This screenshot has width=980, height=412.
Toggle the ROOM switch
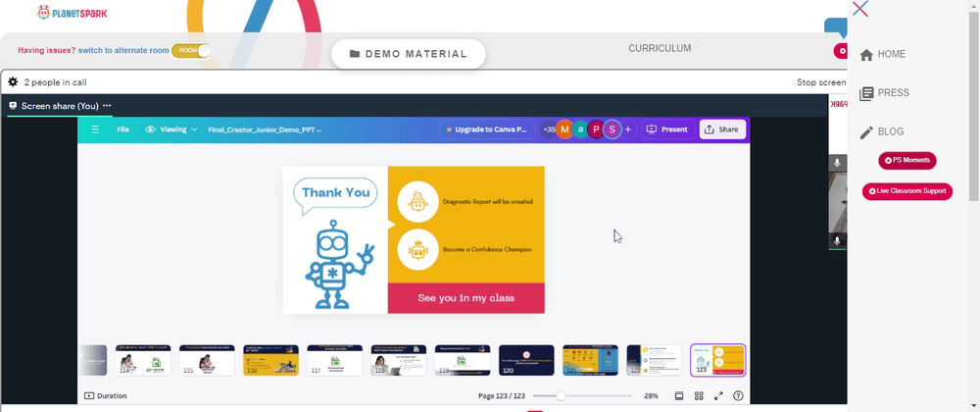coord(191,51)
